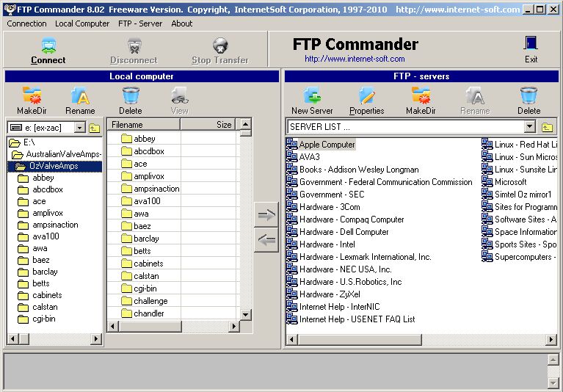Image resolution: width=563 pixels, height=392 pixels.
Task: Open the FTP - Server menu
Action: 140,23
